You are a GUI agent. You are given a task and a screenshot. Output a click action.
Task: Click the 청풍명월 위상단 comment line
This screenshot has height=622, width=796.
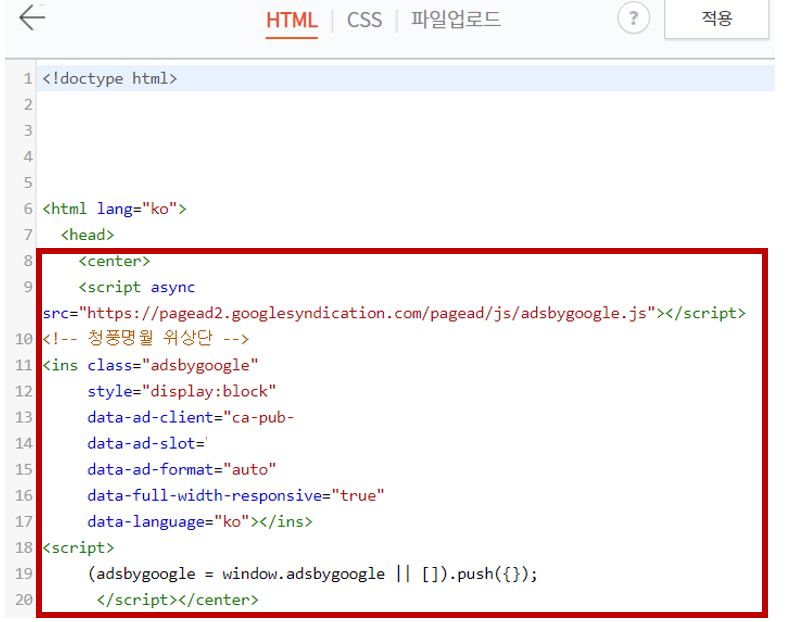[x=146, y=339]
